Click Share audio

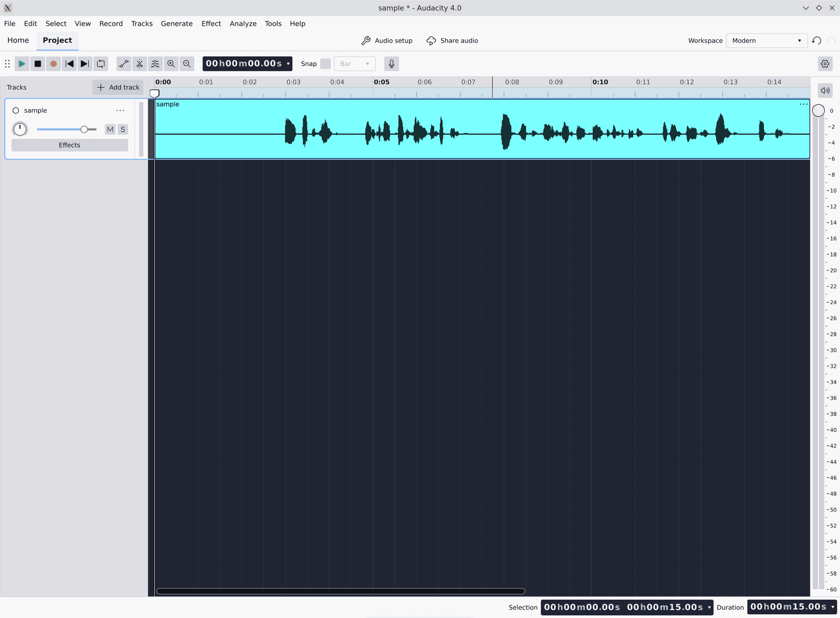pos(452,40)
